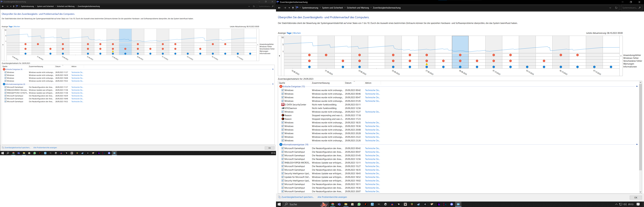Collapse the Informationsereignisse (19) group chevron
Viewport: 644px width, 207px height.
click(637, 144)
